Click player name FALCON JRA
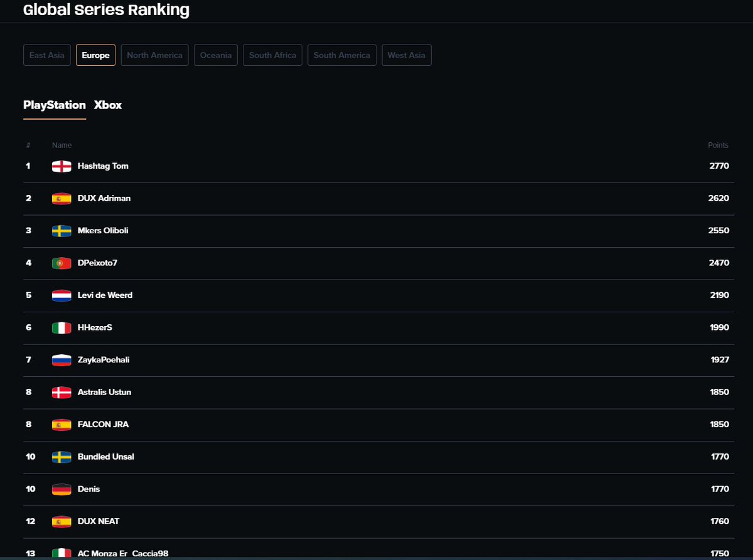Image resolution: width=753 pixels, height=560 pixels. pyautogui.click(x=103, y=425)
